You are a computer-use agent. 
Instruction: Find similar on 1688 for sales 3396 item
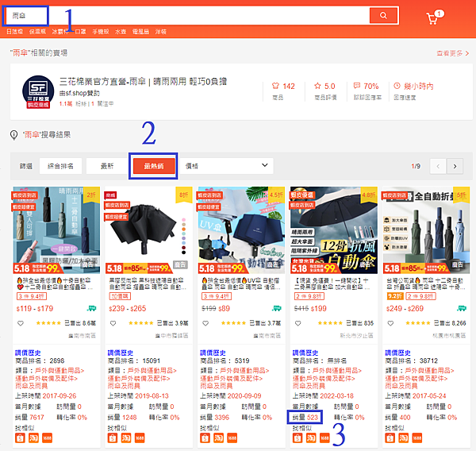(232, 438)
